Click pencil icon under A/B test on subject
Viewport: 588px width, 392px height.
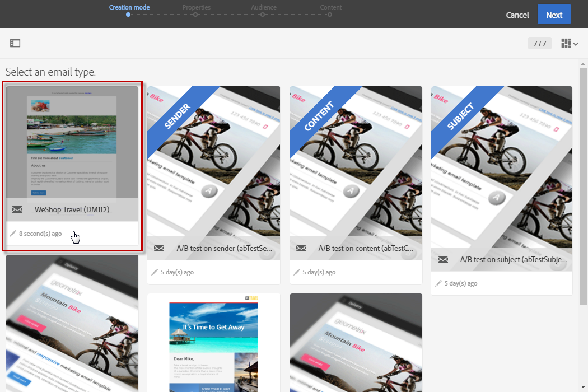(438, 283)
